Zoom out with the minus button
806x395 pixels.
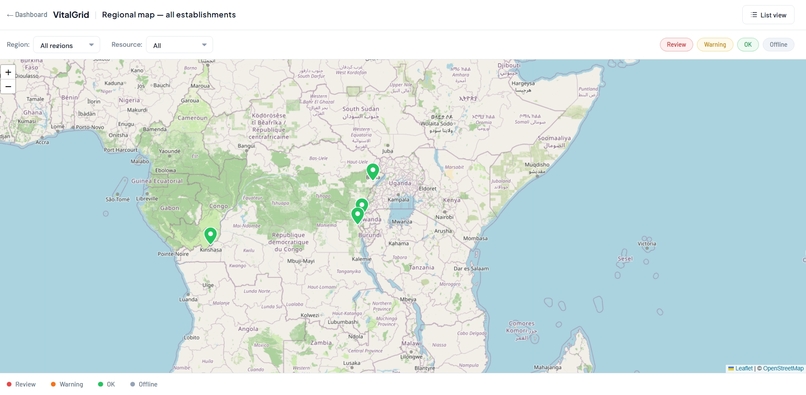8,86
